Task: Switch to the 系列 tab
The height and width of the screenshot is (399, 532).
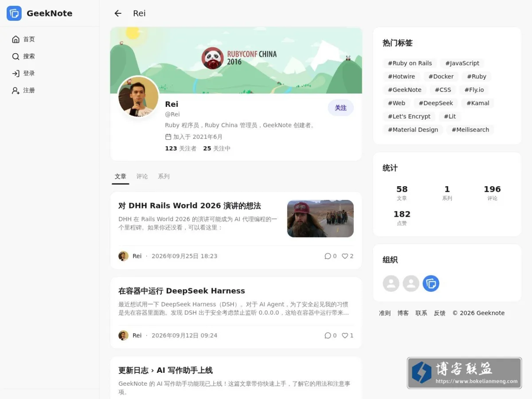Action: [164, 176]
